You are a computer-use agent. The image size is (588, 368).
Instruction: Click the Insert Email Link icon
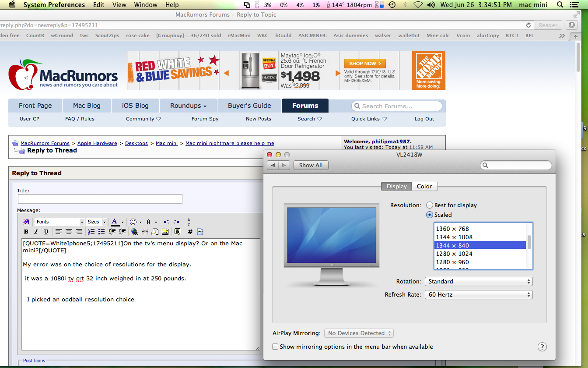(155, 232)
